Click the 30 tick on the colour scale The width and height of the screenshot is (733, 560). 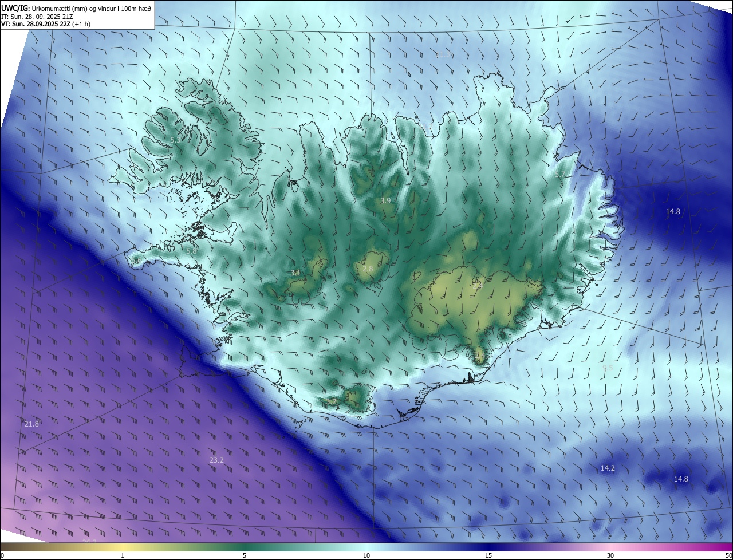click(610, 555)
